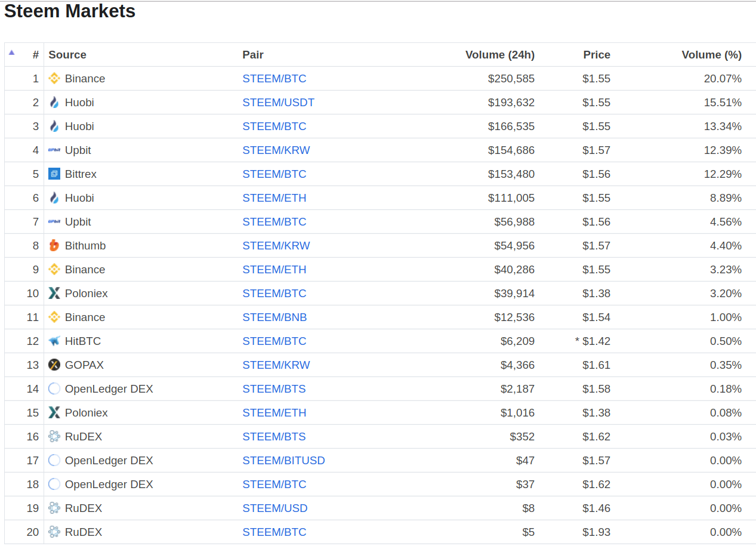Click the $1.61 price value
This screenshot has width=756, height=546.
tap(597, 365)
